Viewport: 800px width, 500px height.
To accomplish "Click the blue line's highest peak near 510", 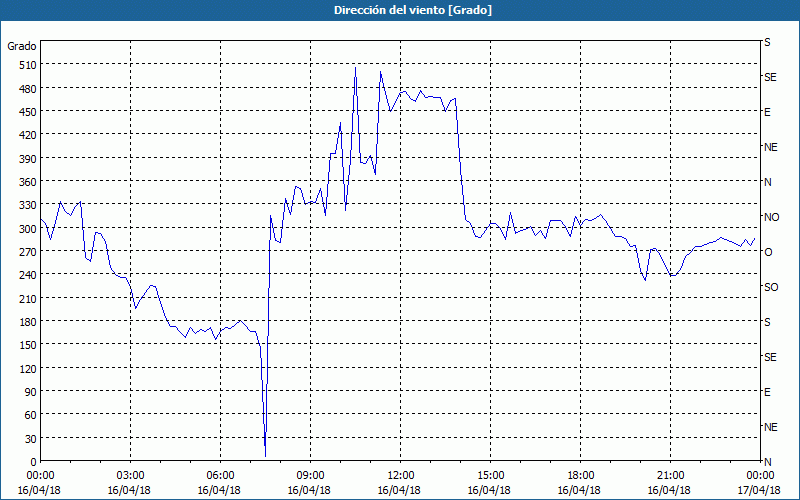I will click(356, 68).
